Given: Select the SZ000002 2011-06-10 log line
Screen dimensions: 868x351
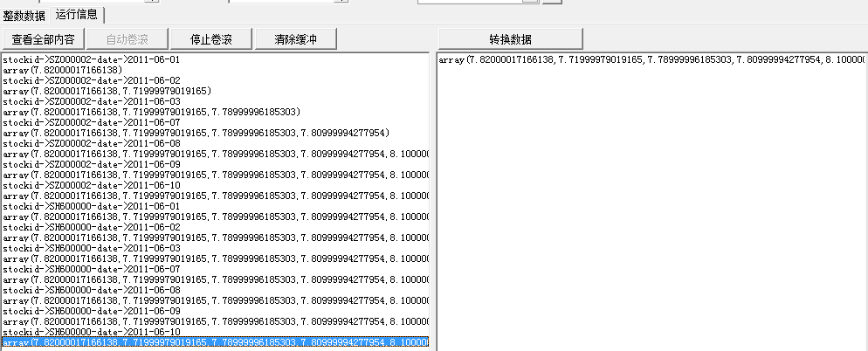Looking at the screenshot, I should pos(91,185).
